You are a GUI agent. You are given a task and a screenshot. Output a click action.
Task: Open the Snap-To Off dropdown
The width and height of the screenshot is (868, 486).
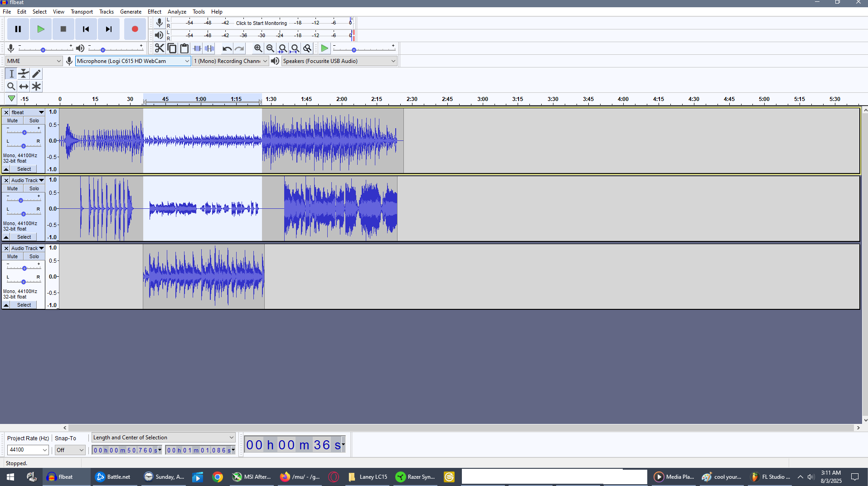pos(70,450)
